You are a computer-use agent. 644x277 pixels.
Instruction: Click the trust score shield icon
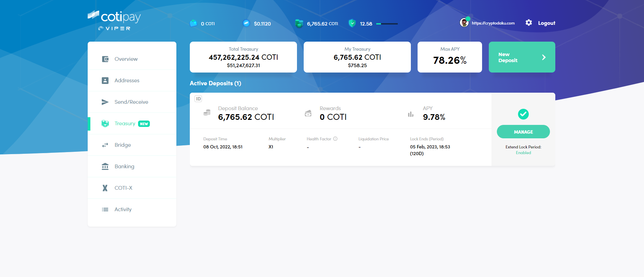click(x=352, y=23)
